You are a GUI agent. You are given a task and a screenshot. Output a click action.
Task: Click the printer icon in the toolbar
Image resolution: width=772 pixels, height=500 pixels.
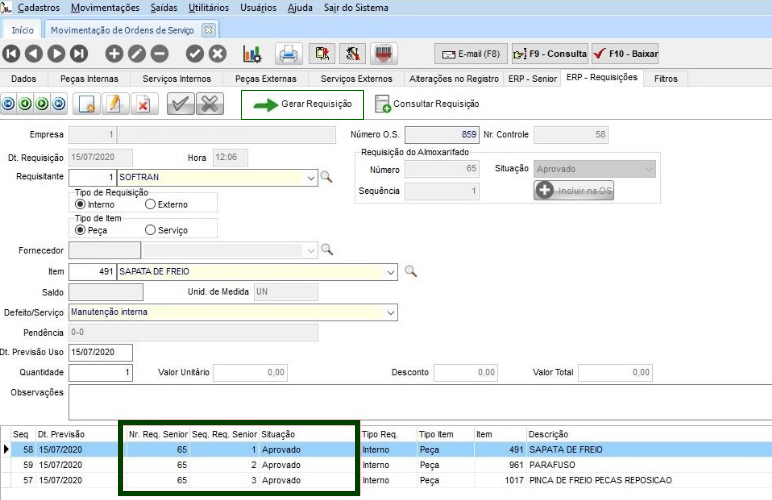(288, 54)
